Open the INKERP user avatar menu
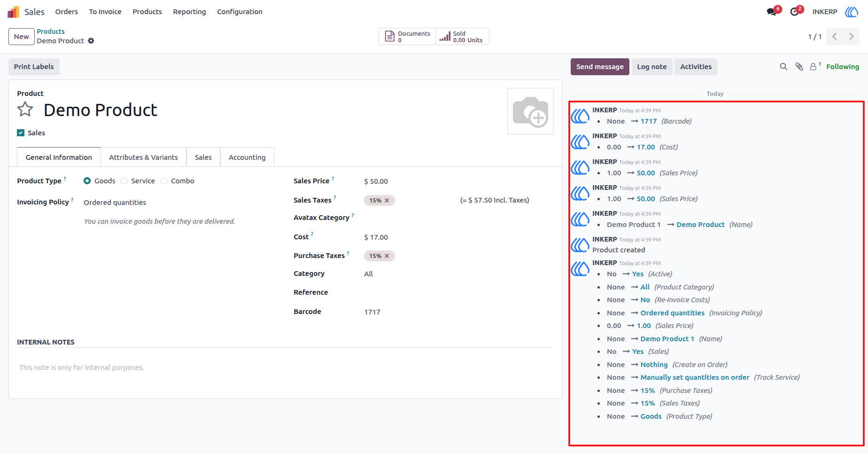The height and width of the screenshot is (454, 868). (x=852, y=12)
